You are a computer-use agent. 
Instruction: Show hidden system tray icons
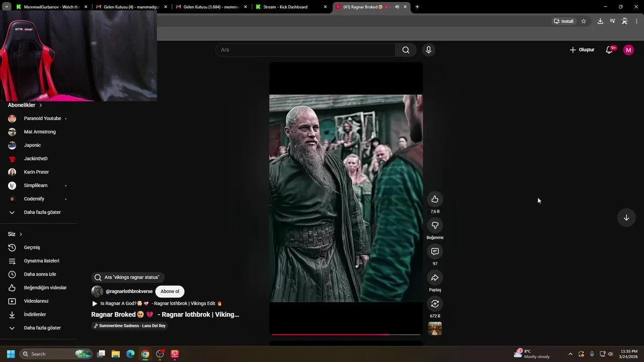pyautogui.click(x=570, y=354)
